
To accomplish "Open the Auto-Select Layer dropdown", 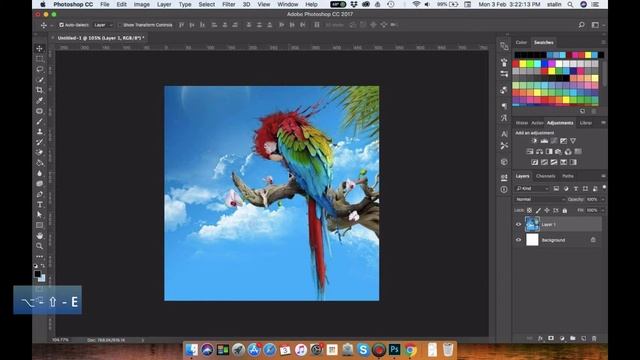I will pyautogui.click(x=103, y=25).
